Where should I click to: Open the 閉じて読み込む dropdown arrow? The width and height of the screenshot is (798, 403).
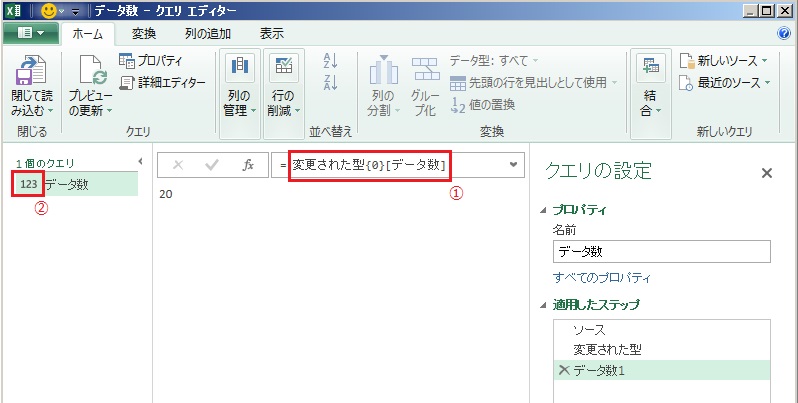coord(49,110)
